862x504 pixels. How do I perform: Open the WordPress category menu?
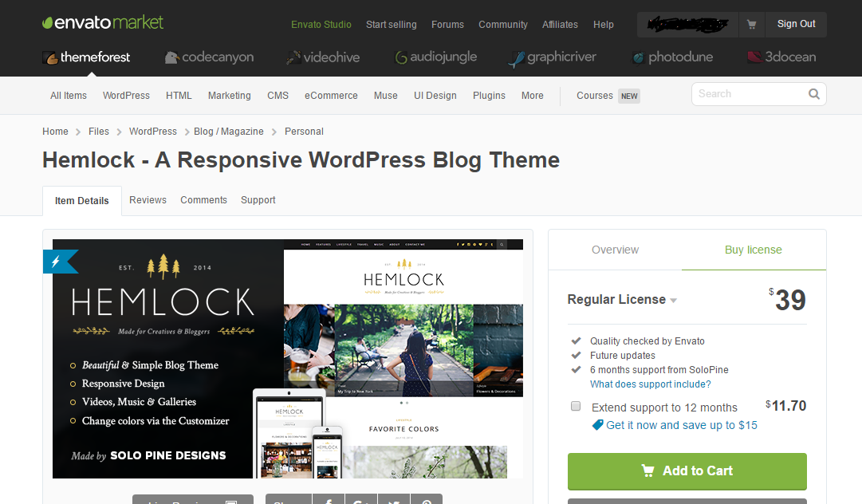tap(126, 96)
